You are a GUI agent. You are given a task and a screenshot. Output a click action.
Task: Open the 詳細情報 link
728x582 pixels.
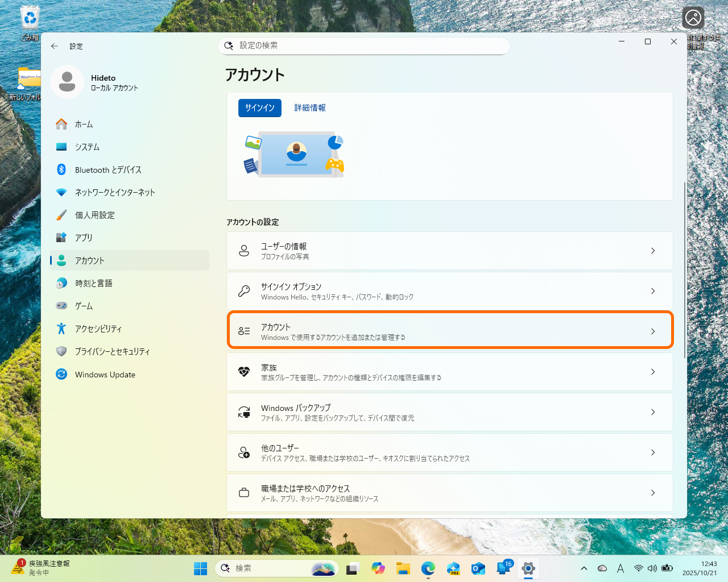[x=310, y=107]
